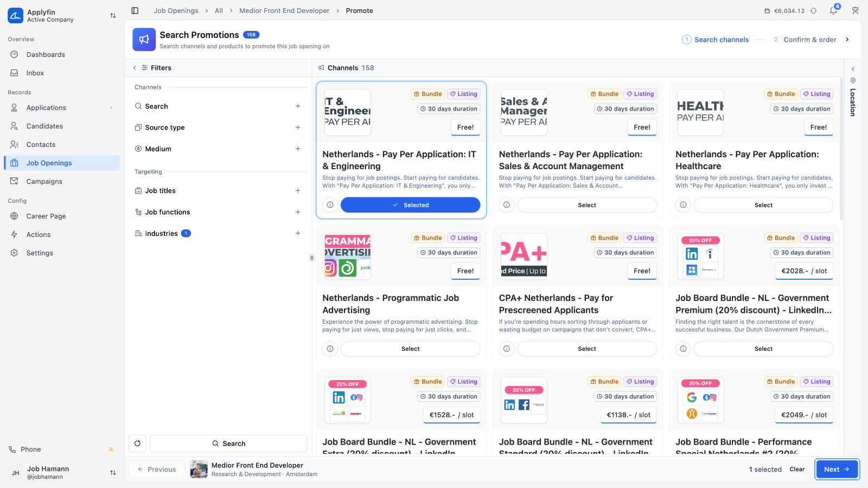Click the JH user avatar
Viewport: 868px width, 488px height.
(x=16, y=473)
